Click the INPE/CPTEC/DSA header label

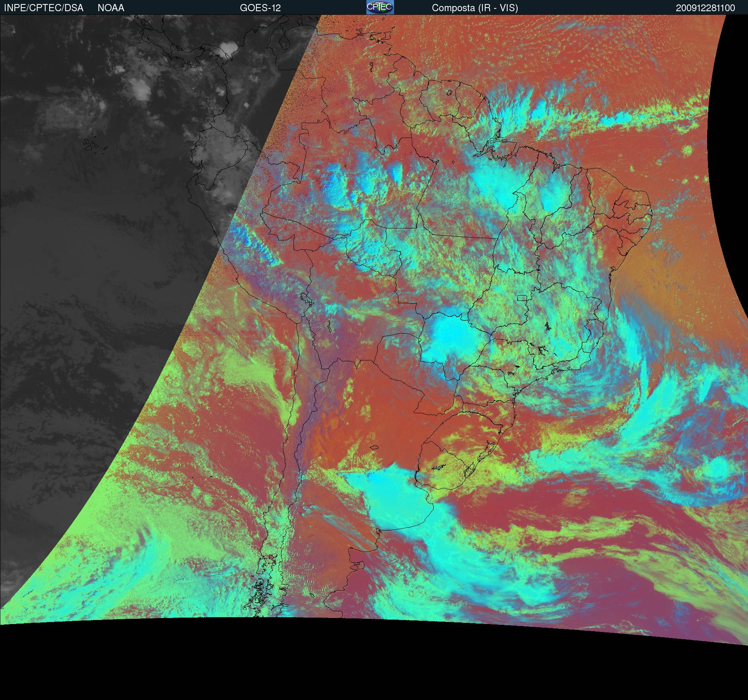coord(44,8)
